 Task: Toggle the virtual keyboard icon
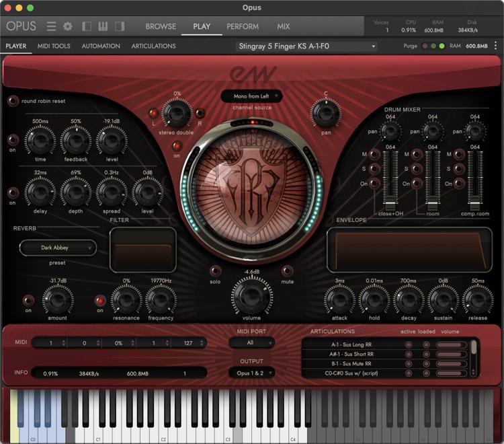coord(103,27)
